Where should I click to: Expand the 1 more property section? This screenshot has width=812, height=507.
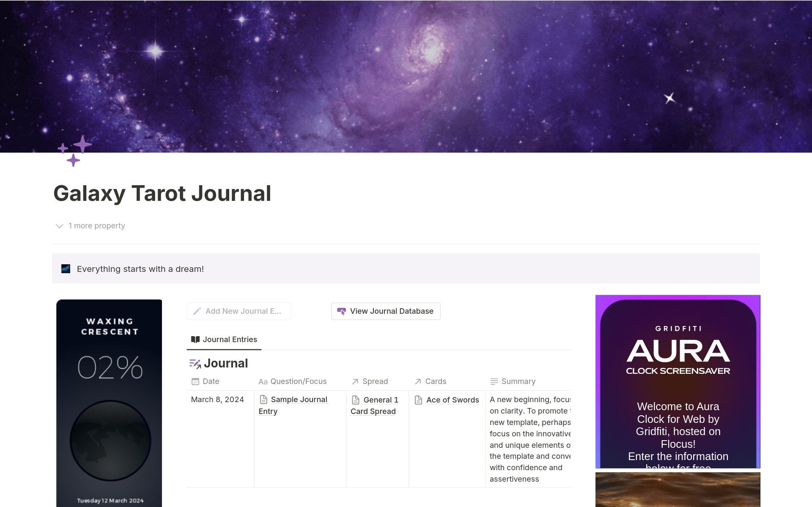89,226
